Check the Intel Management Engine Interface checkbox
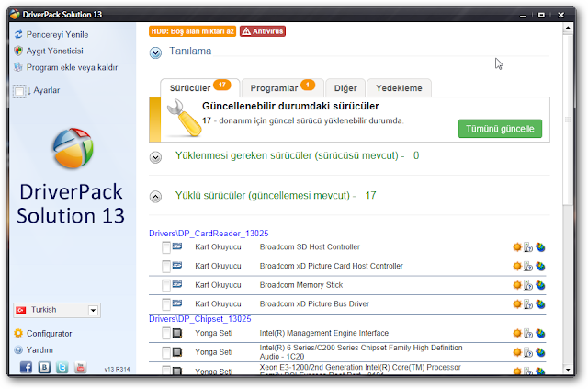This screenshot has height=389, width=588. [166, 334]
